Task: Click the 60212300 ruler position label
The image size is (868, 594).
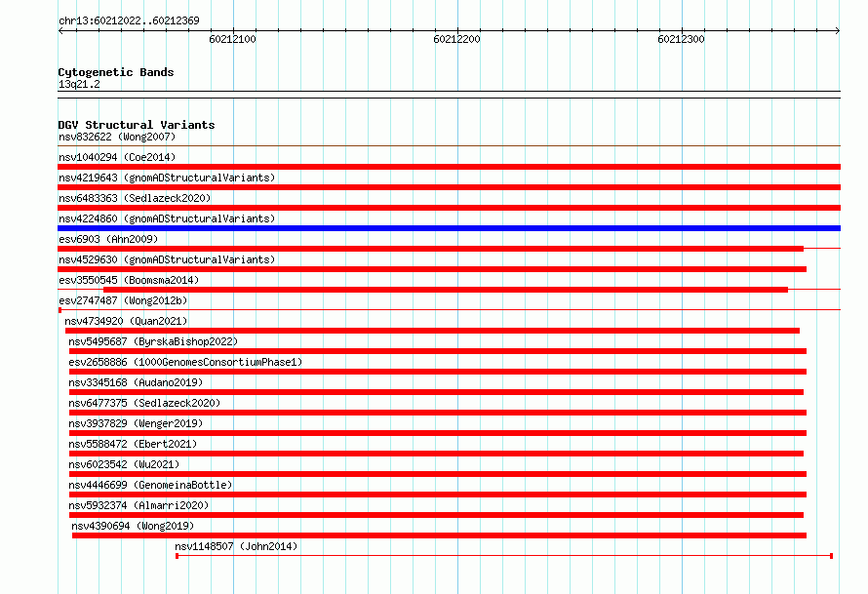Action: [x=681, y=39]
